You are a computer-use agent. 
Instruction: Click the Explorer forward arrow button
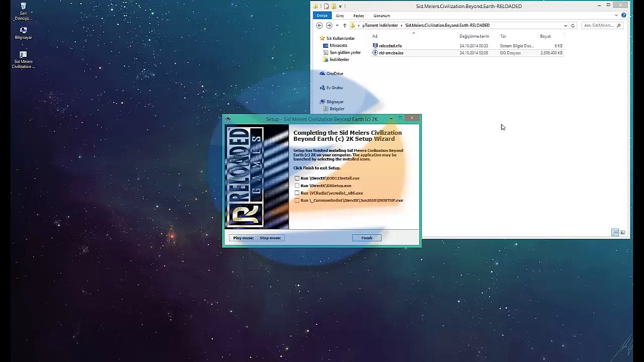point(329,25)
